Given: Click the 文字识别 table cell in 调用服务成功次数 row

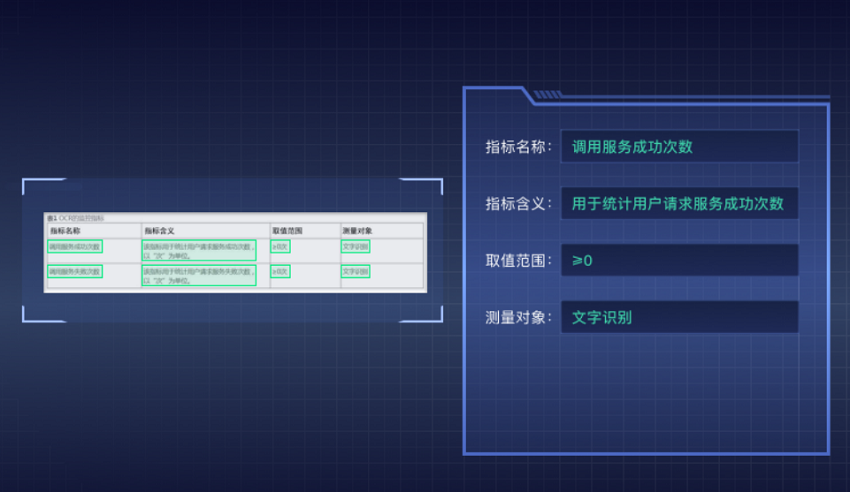Looking at the screenshot, I should 356,247.
